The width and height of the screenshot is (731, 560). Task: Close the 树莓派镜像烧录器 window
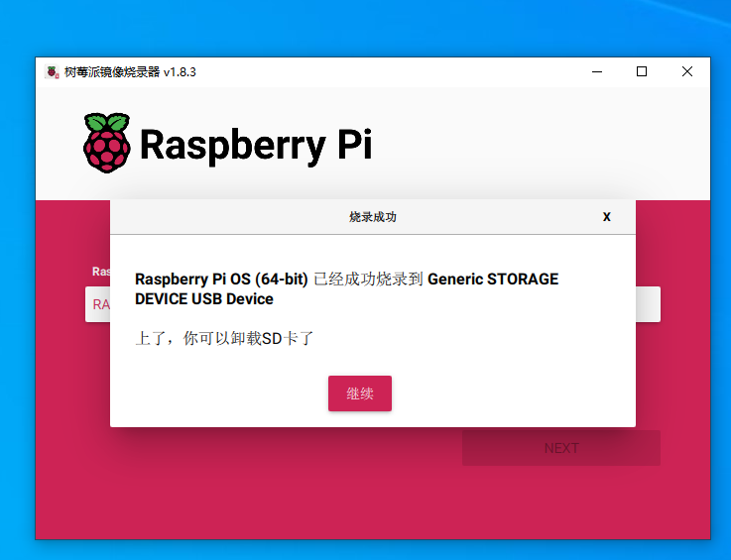coord(686,71)
